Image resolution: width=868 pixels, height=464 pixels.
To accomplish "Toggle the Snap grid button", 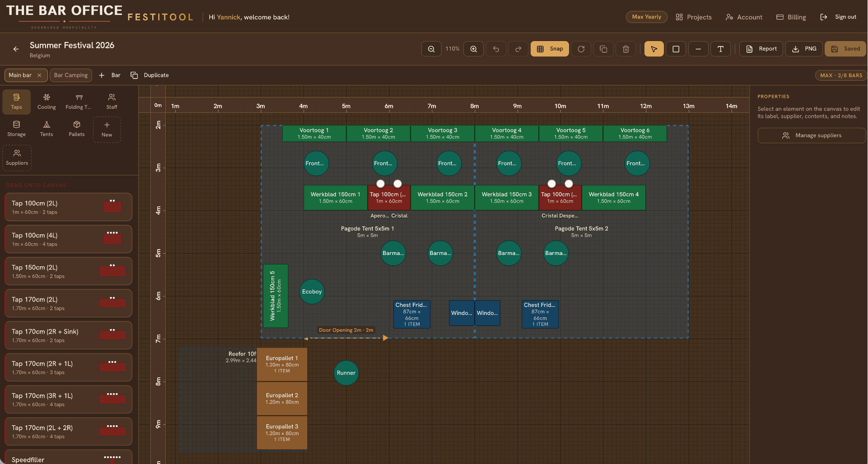I will [x=550, y=49].
